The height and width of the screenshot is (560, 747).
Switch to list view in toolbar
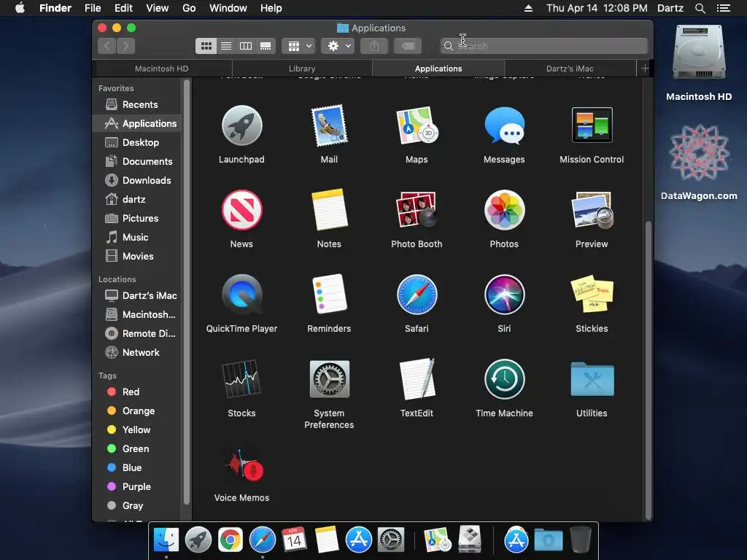pos(226,46)
